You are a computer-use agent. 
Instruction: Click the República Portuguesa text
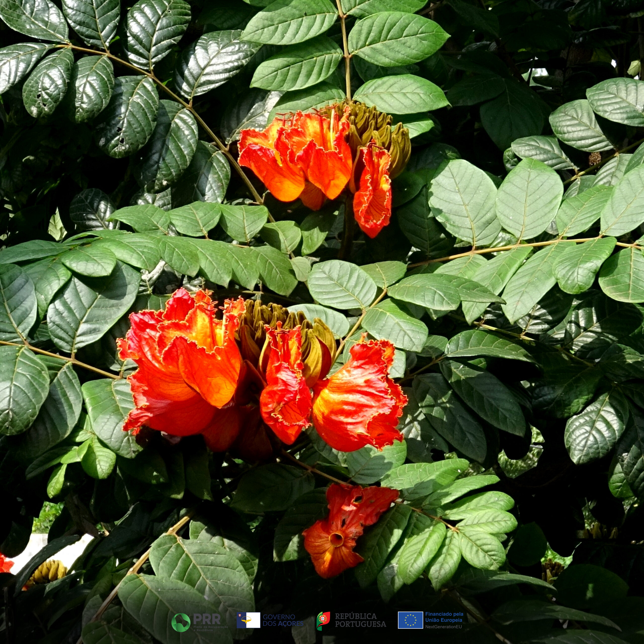pyautogui.click(x=360, y=620)
